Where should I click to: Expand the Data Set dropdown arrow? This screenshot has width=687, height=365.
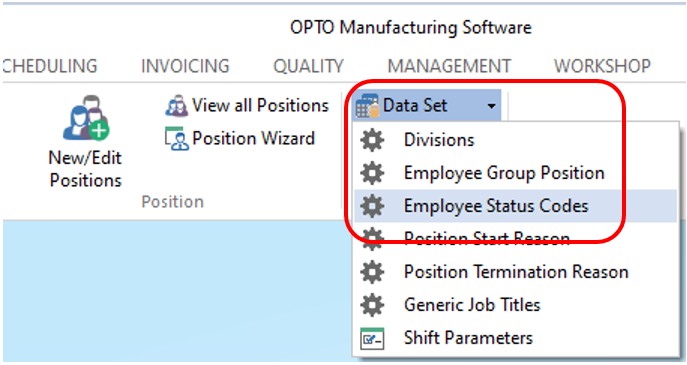pyautogui.click(x=492, y=106)
